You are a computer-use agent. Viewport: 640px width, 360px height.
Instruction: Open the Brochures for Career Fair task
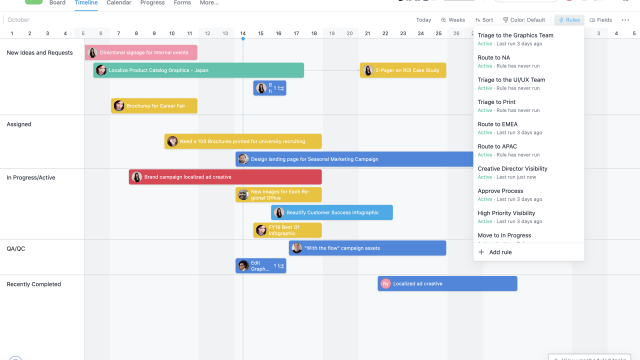click(154, 106)
